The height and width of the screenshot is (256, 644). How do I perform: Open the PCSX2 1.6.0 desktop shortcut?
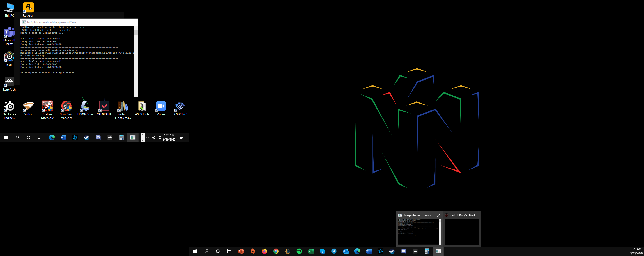click(x=179, y=108)
